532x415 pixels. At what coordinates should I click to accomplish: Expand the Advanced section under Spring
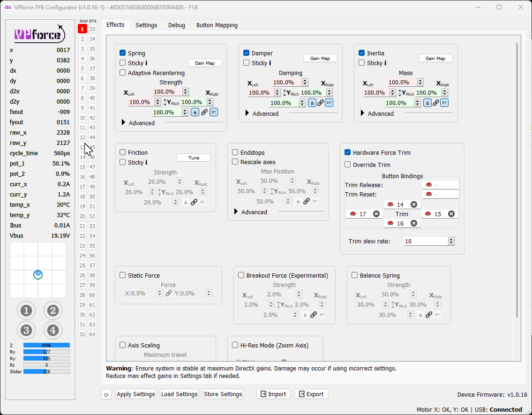124,123
